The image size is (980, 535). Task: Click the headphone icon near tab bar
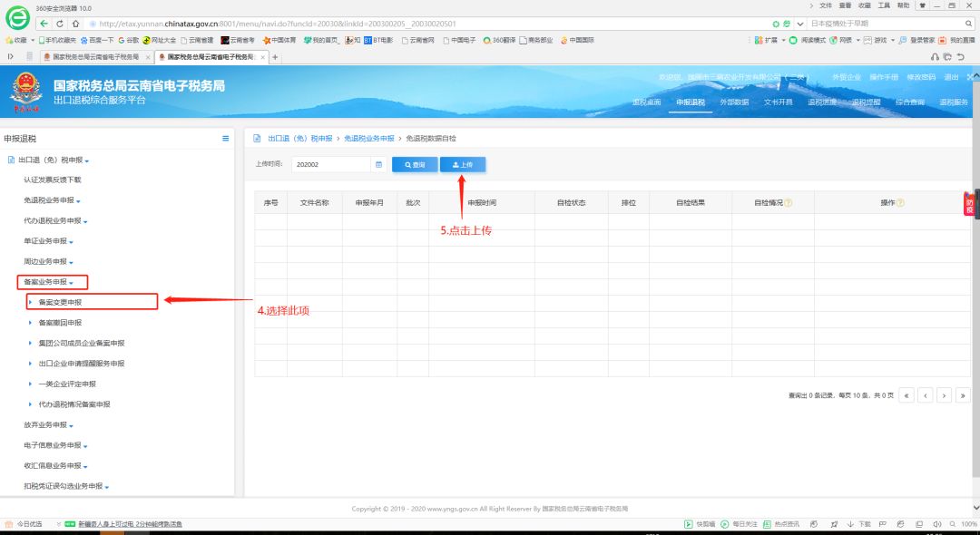pyautogui.click(x=935, y=57)
